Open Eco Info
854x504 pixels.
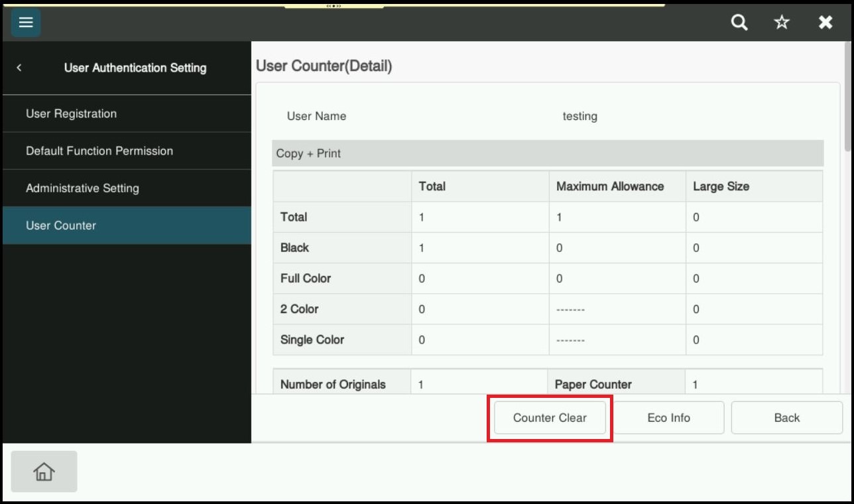click(x=668, y=418)
